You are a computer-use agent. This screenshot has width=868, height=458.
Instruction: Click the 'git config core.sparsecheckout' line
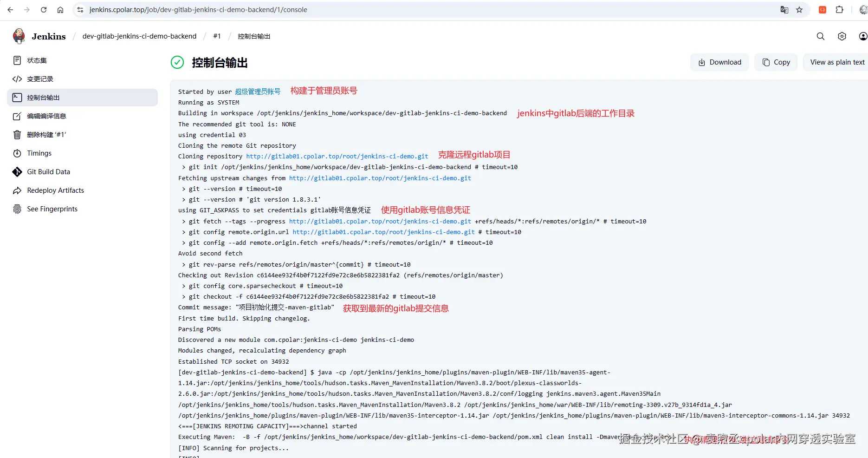(x=262, y=286)
